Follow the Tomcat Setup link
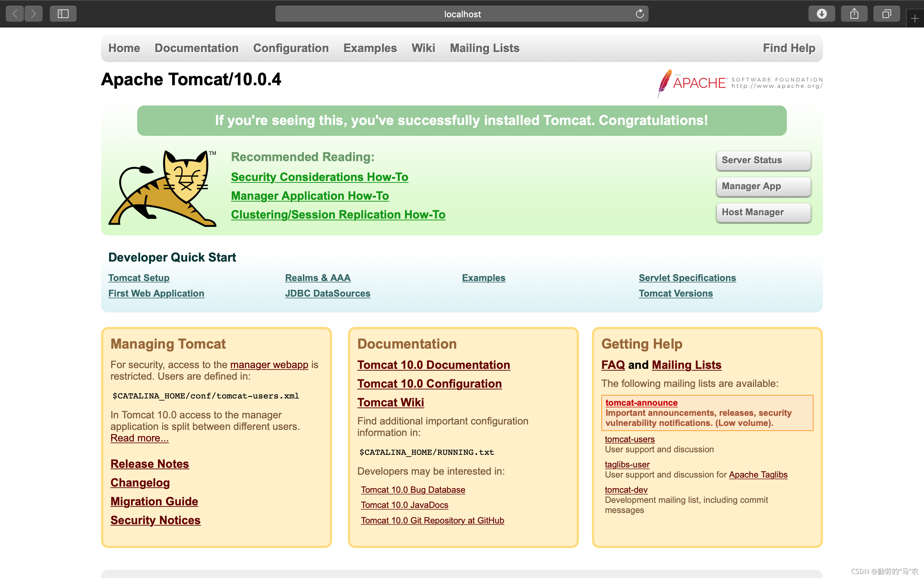Screen dimensions: 924x578 click(139, 278)
